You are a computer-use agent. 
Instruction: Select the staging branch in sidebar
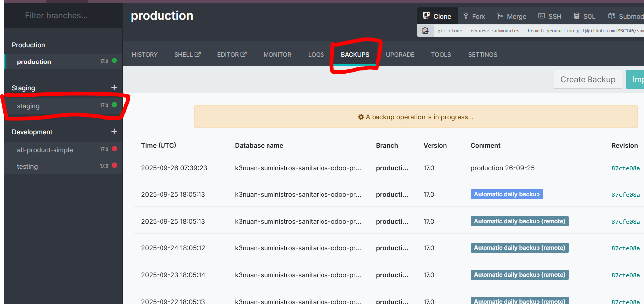(28, 106)
